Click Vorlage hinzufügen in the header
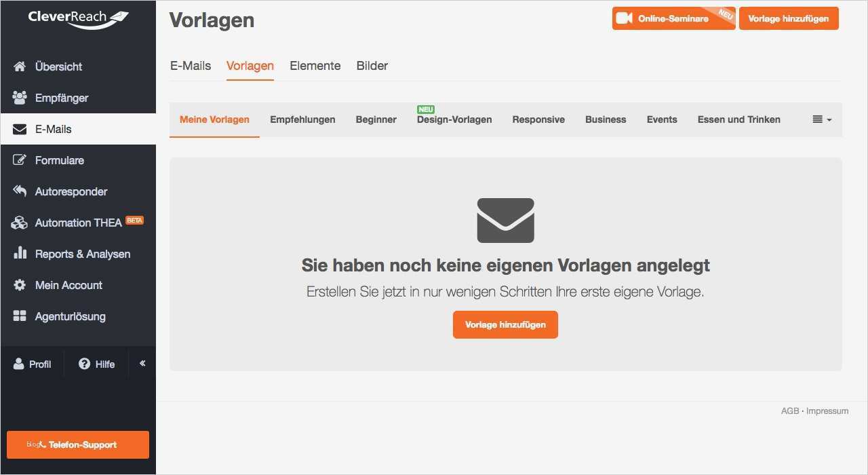The height and width of the screenshot is (475, 868). click(789, 18)
